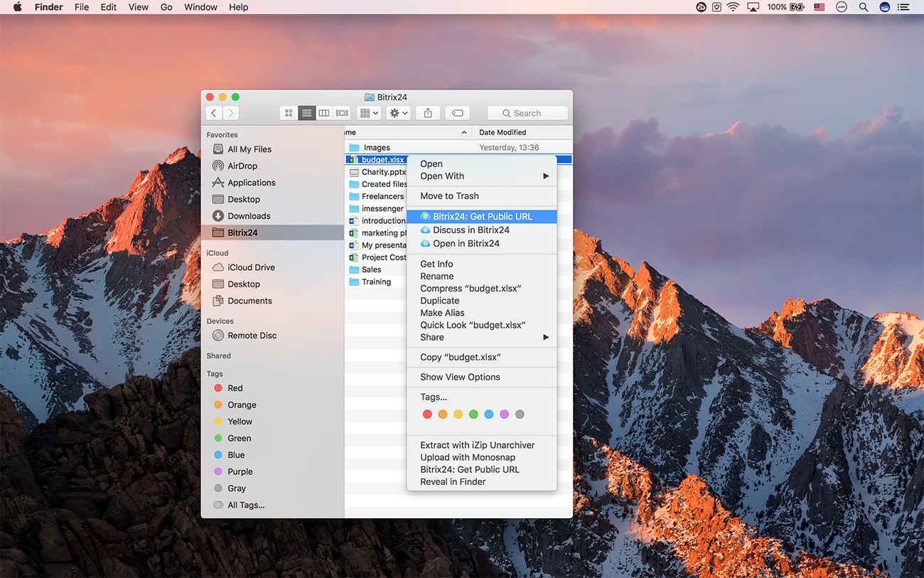Viewport: 924px width, 578px height.
Task: Click Upload with Monosnap
Action: 468,457
